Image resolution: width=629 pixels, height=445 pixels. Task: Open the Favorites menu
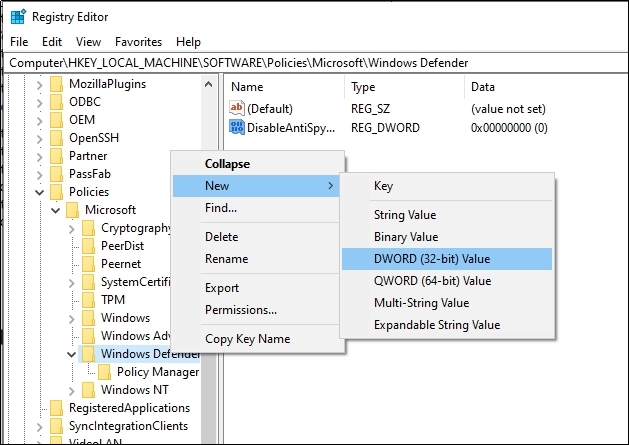(138, 42)
